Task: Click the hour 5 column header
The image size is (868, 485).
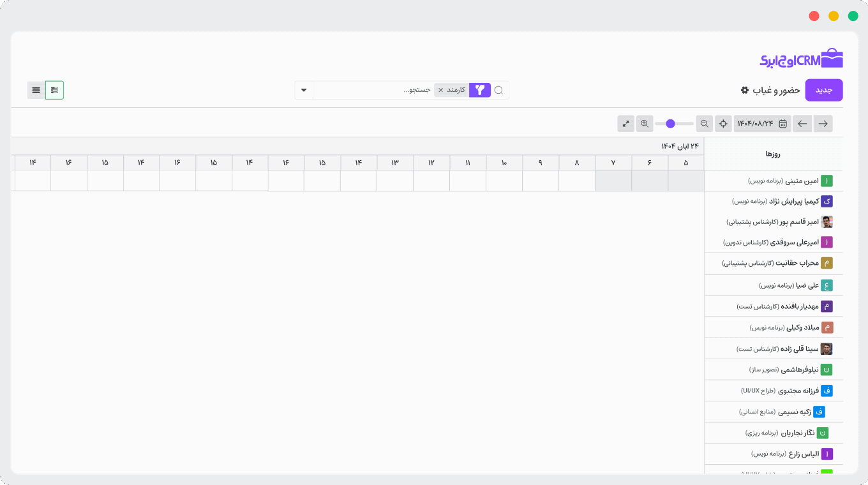Action: 686,163
